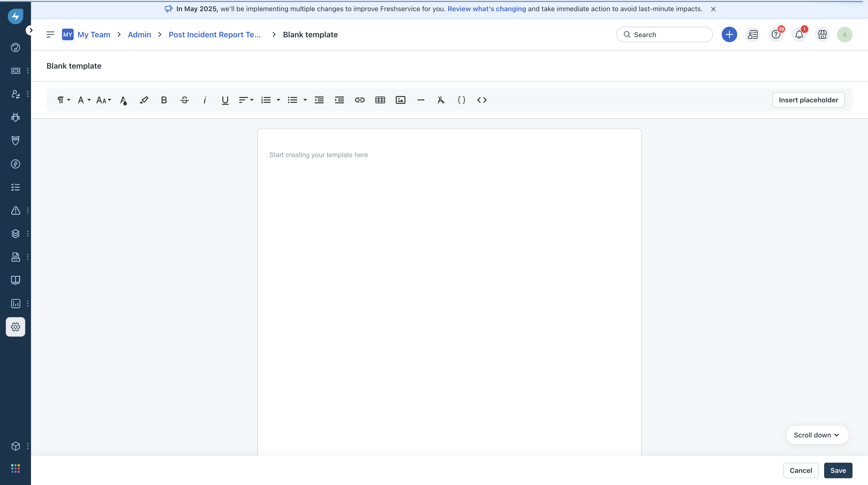Click the Insert placeholder button

[808, 100]
